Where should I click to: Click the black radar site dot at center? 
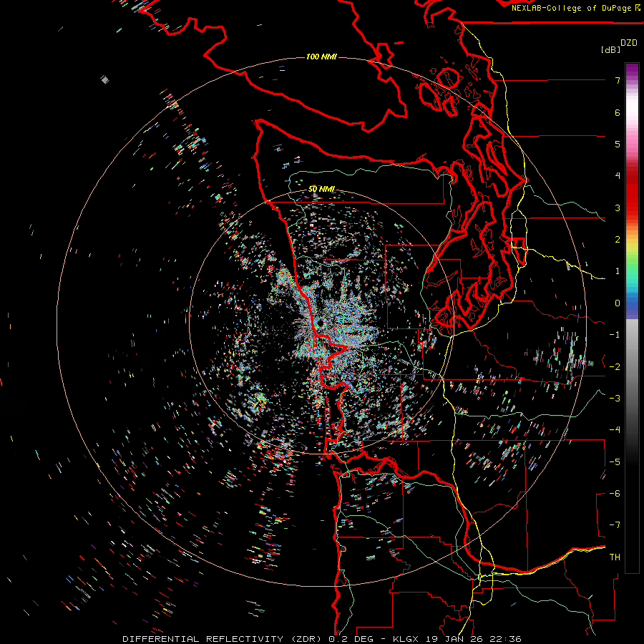pyautogui.click(x=320, y=324)
